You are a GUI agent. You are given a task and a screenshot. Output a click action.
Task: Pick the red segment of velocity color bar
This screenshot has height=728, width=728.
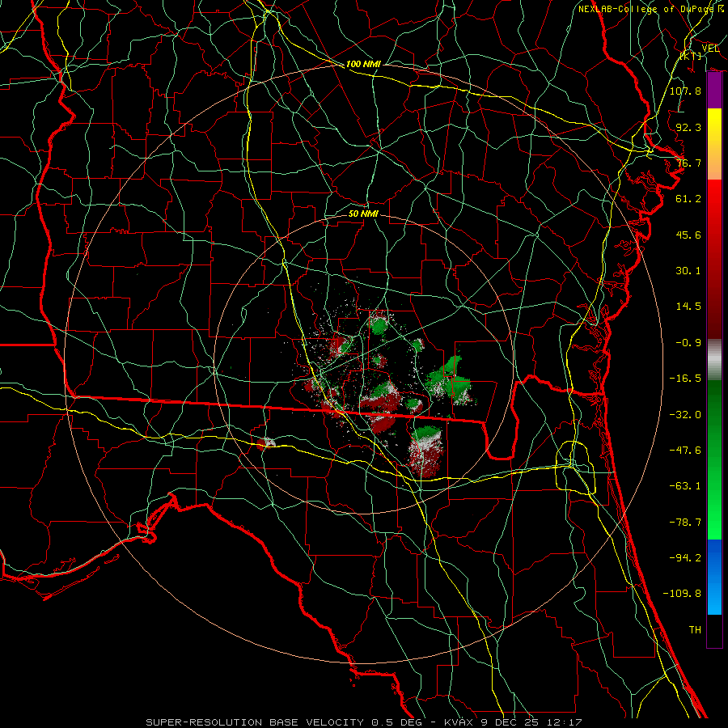pyautogui.click(x=714, y=259)
